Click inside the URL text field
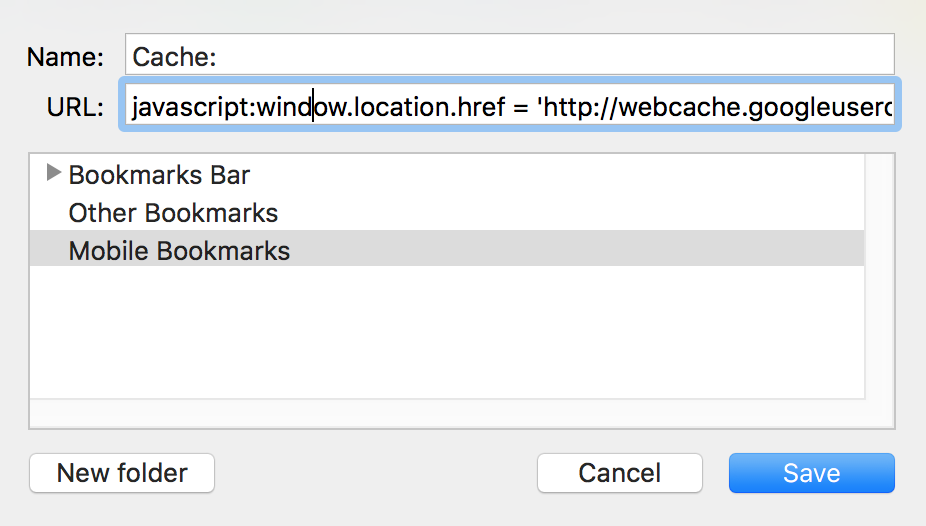The height and width of the screenshot is (526, 926). 510,104
